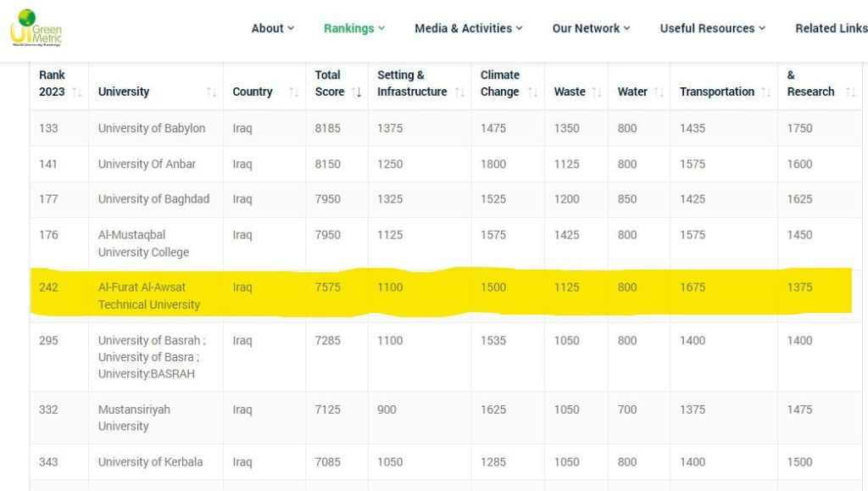Open Media & Activities dropdown
The width and height of the screenshot is (868, 491).
[468, 28]
